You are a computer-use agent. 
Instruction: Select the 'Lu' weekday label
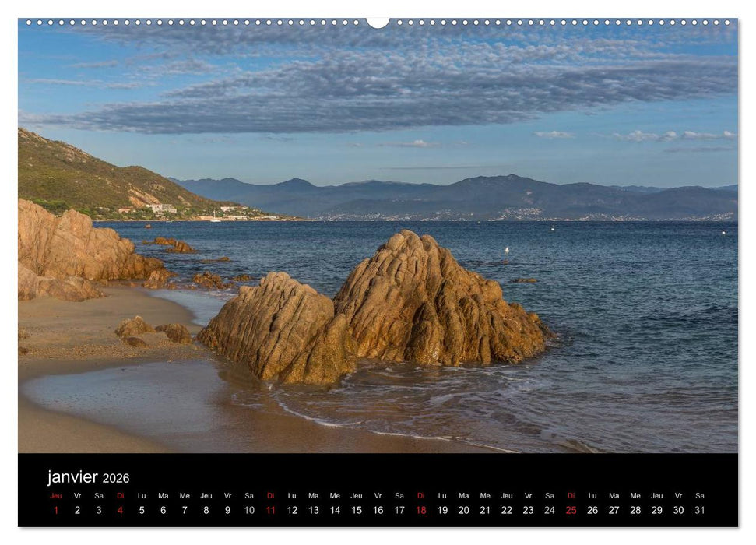140,494
